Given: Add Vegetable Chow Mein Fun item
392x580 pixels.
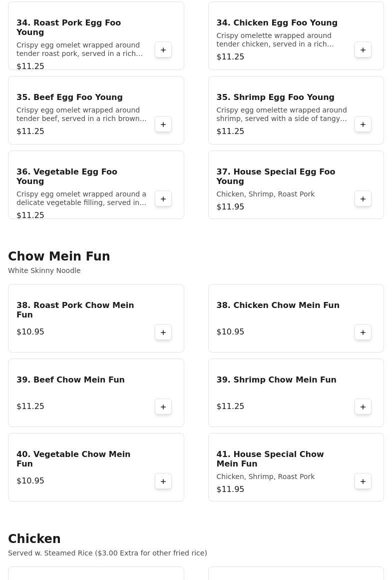Looking at the screenshot, I should point(163,481).
